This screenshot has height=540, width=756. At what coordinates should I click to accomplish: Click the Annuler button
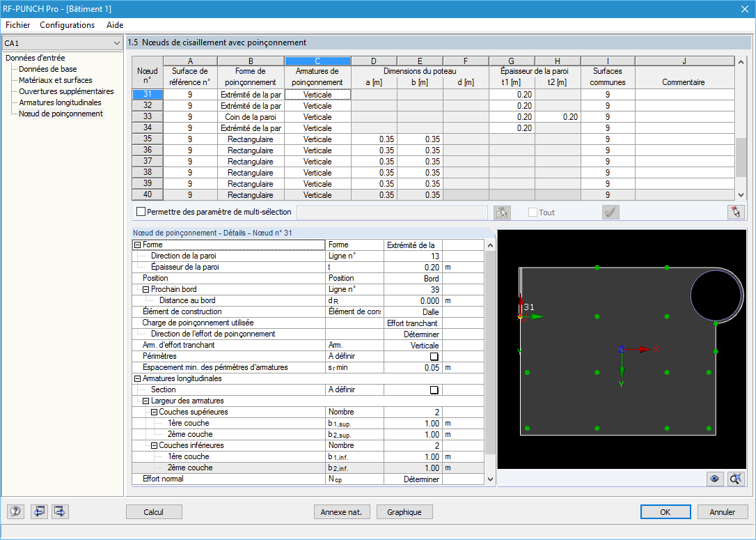point(723,512)
